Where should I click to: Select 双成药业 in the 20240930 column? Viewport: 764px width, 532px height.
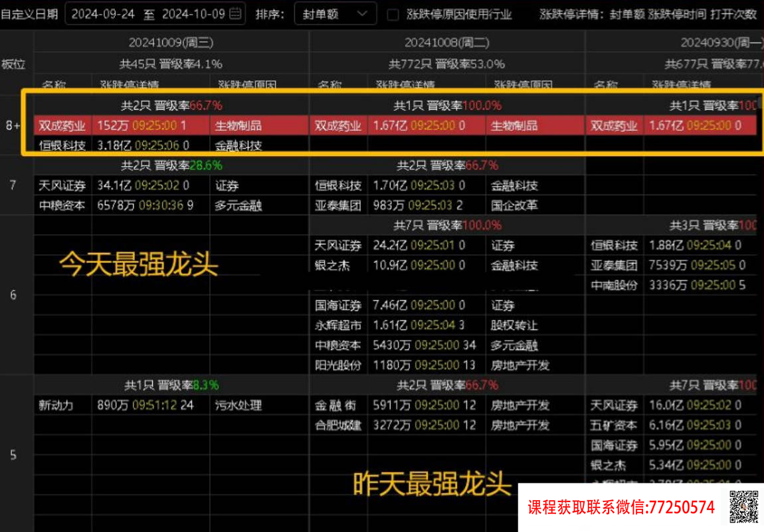[614, 126]
